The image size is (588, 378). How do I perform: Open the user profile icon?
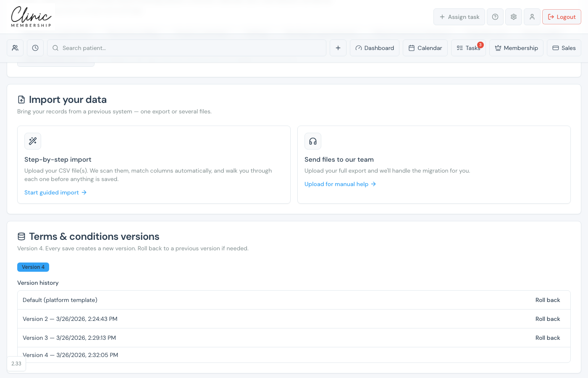(532, 17)
